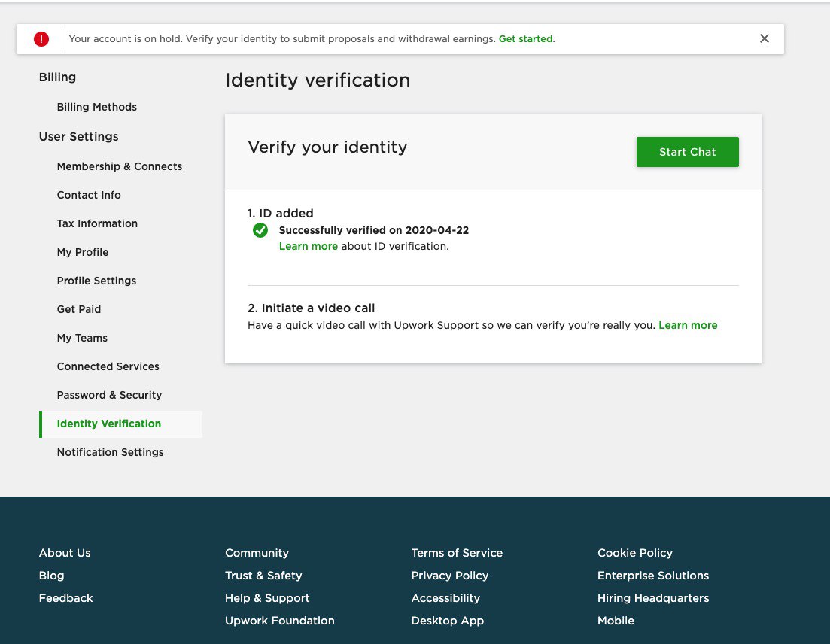Click the green verified checkmark icon
830x644 pixels.
260,231
